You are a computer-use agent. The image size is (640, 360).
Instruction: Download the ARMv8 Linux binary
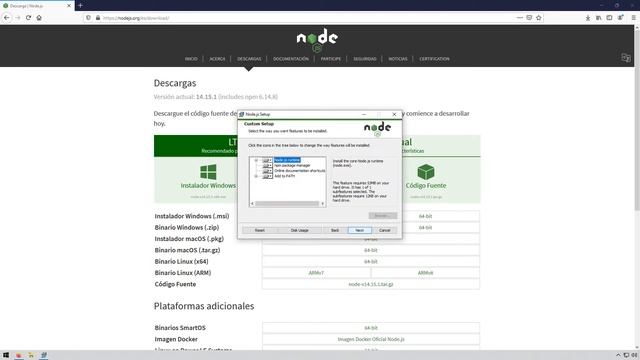point(425,273)
